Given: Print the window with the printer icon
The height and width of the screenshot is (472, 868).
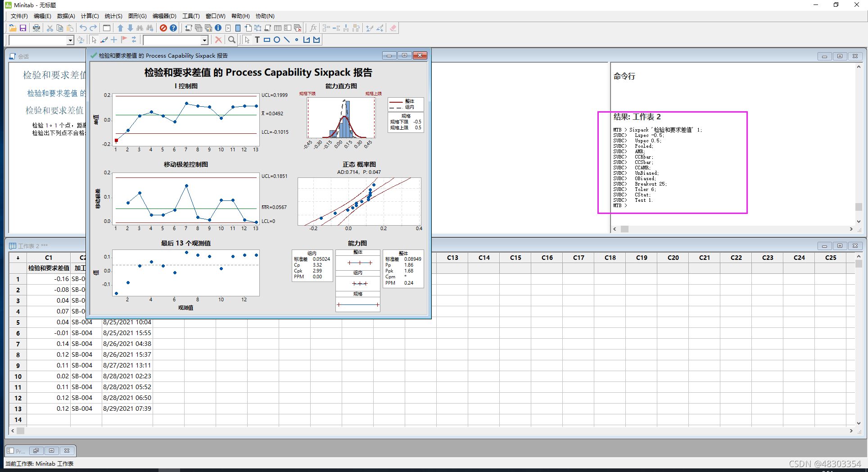Looking at the screenshot, I should [x=36, y=28].
